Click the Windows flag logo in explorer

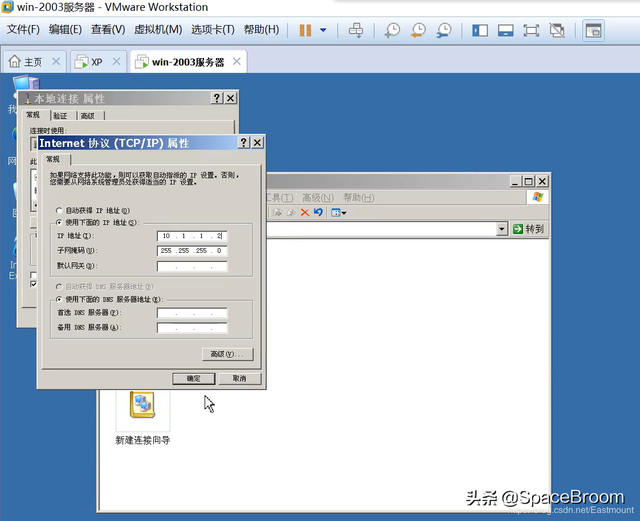538,197
